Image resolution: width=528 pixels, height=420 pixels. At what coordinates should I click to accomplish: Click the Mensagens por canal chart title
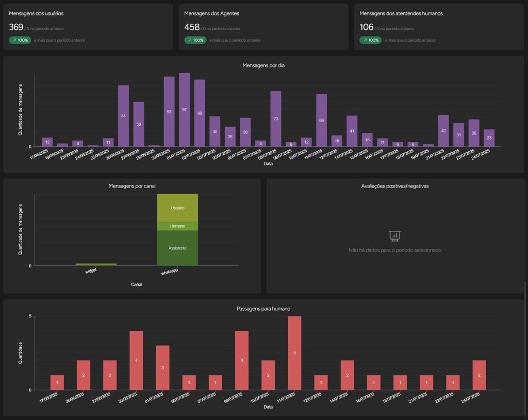tap(132, 186)
